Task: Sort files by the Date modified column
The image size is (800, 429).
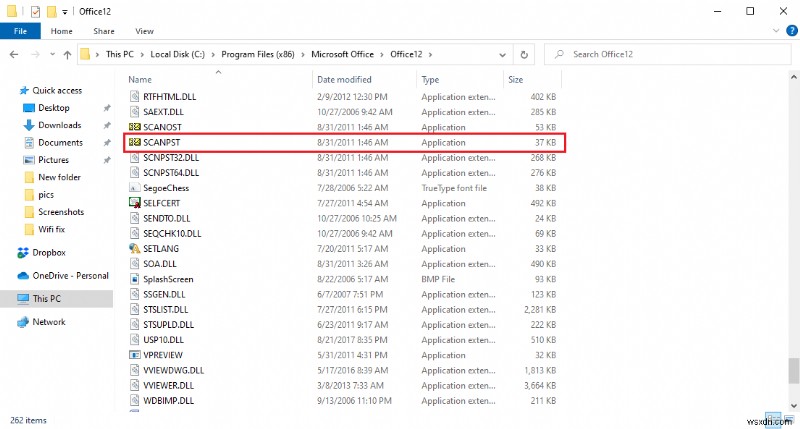Action: tap(345, 79)
